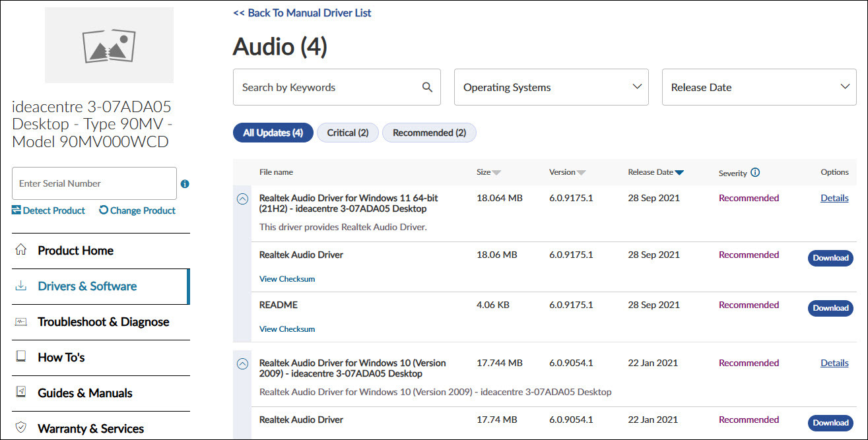Click the Product Home house icon
This screenshot has height=440, width=868.
pyautogui.click(x=21, y=250)
